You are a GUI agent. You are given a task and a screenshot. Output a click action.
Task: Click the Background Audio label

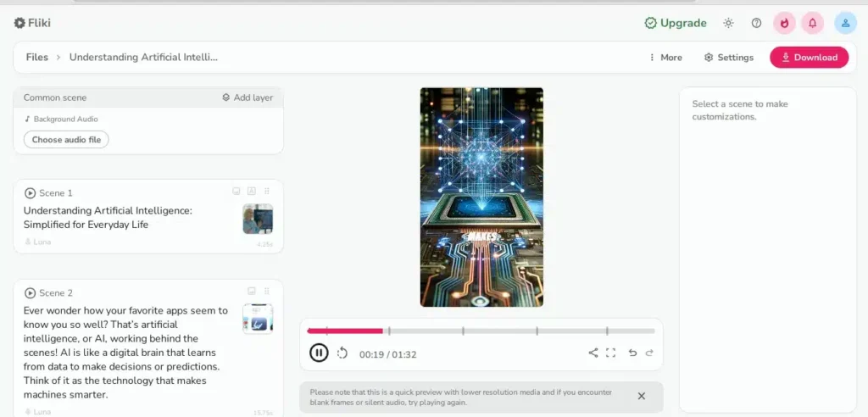coord(61,119)
